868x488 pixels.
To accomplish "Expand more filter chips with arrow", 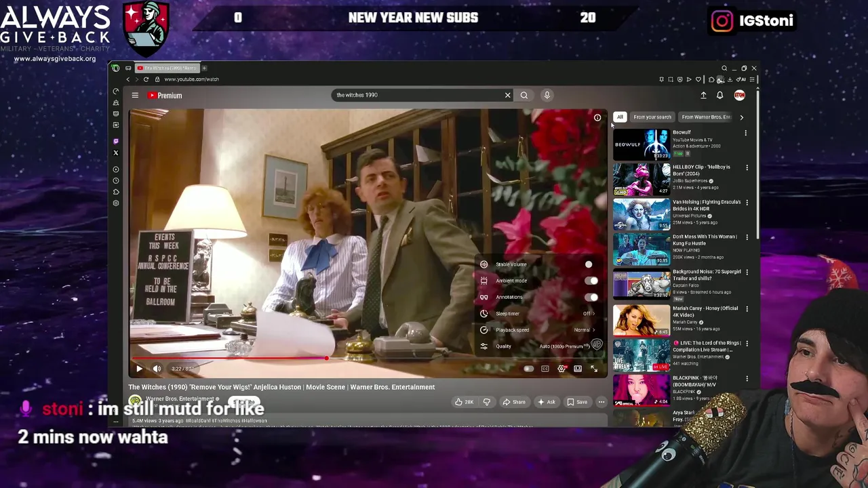I will [x=741, y=117].
